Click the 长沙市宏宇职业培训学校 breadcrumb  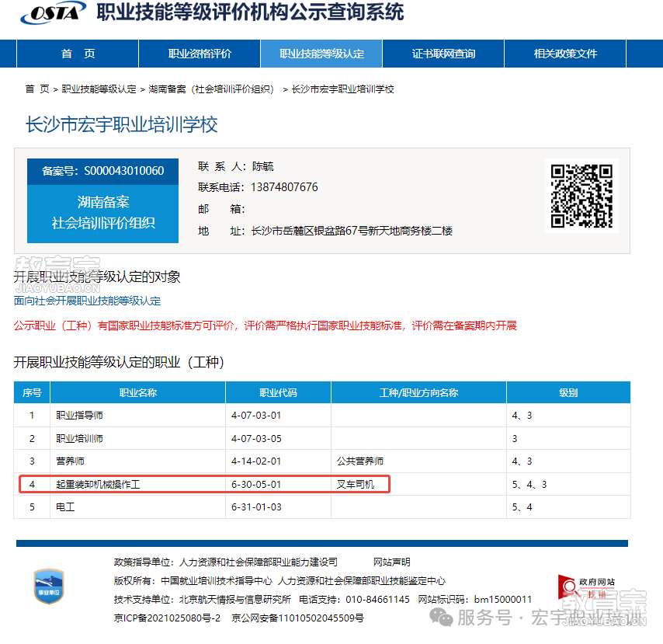tap(343, 89)
